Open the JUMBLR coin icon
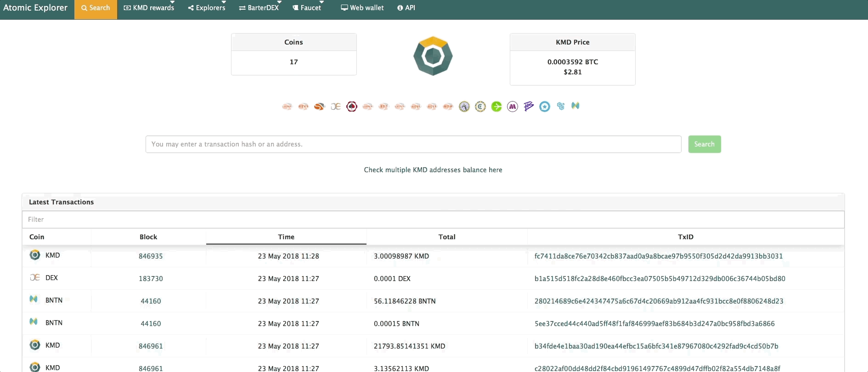This screenshot has width=868, height=372. (x=367, y=107)
